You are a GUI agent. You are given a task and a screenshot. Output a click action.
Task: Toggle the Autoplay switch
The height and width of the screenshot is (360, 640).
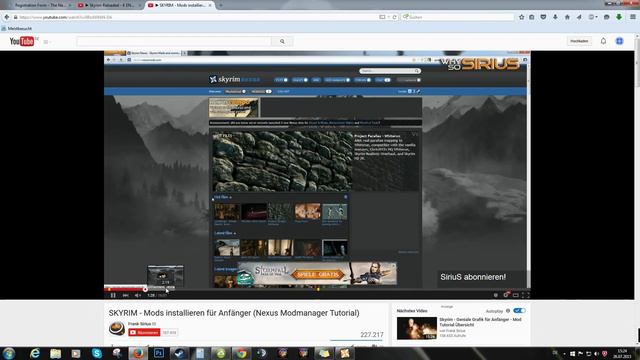point(519,311)
